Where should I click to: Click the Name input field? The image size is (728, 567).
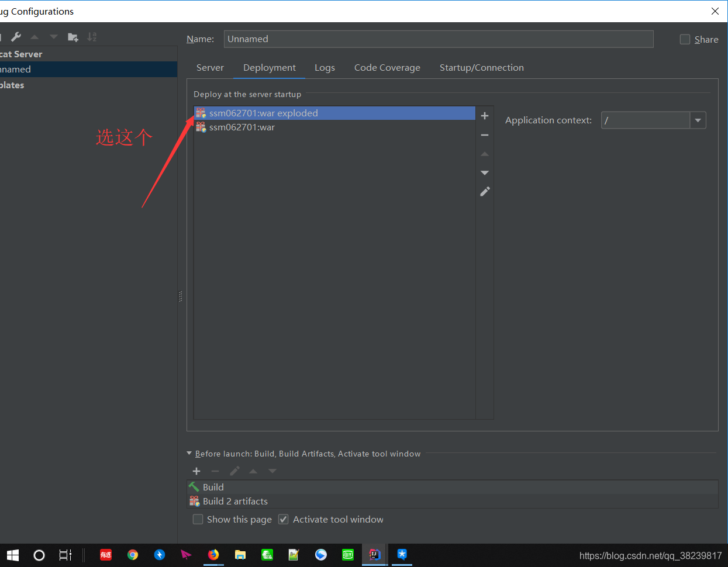[439, 39]
